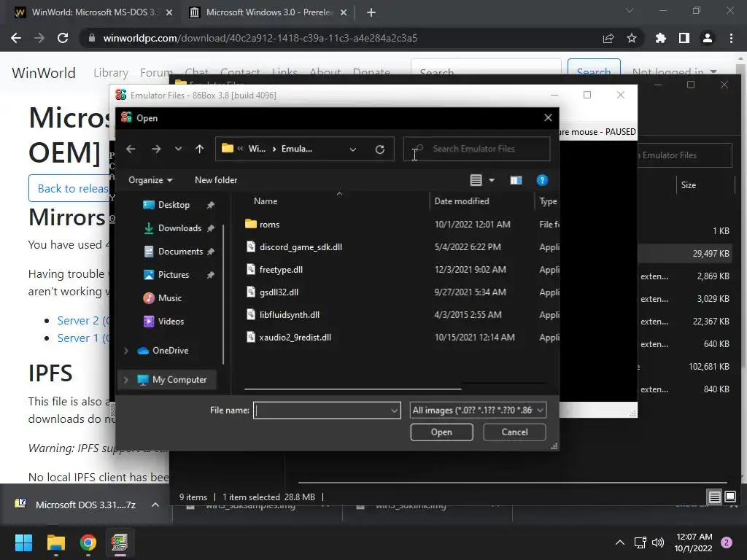The height and width of the screenshot is (560, 747).
Task: Open dialog help icon
Action: pyautogui.click(x=542, y=180)
